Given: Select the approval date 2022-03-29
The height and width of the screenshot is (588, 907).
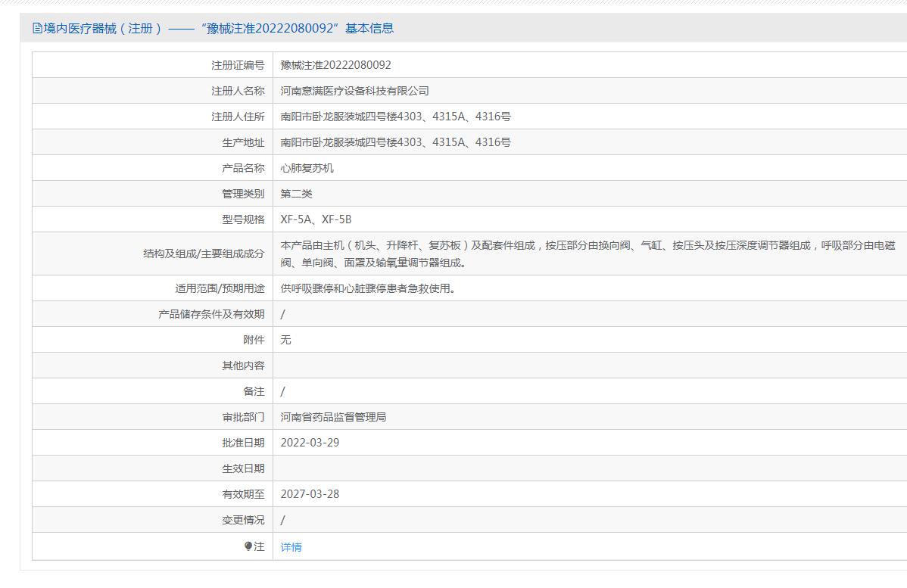Looking at the screenshot, I should click(x=310, y=443).
